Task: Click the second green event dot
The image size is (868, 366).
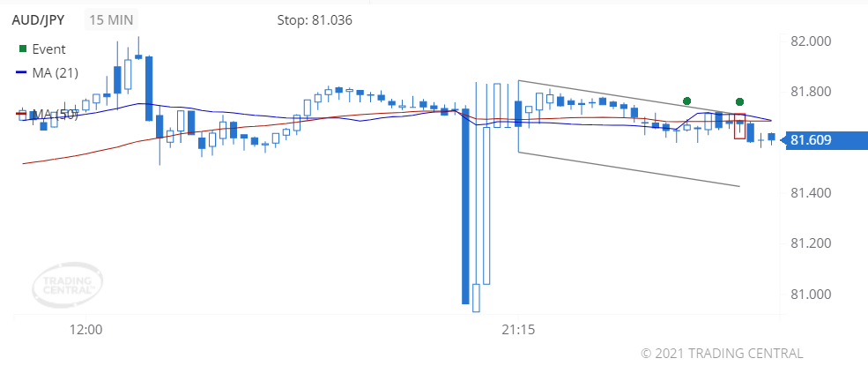Action: (739, 101)
